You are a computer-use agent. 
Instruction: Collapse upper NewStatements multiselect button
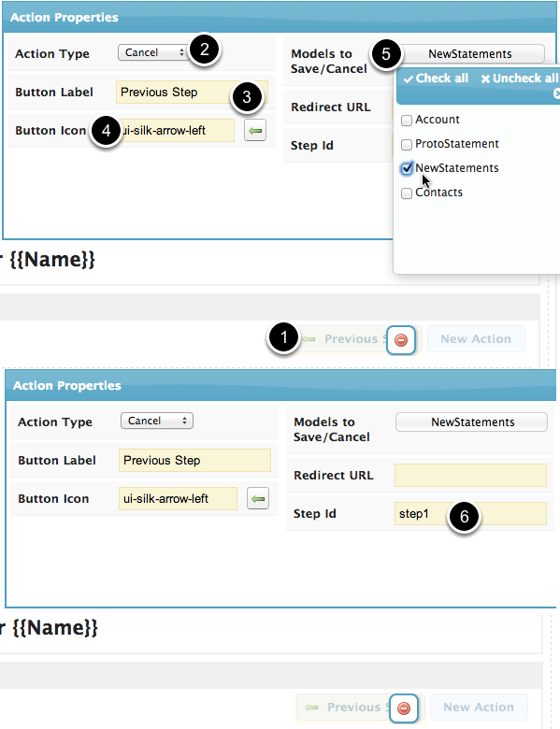click(469, 54)
